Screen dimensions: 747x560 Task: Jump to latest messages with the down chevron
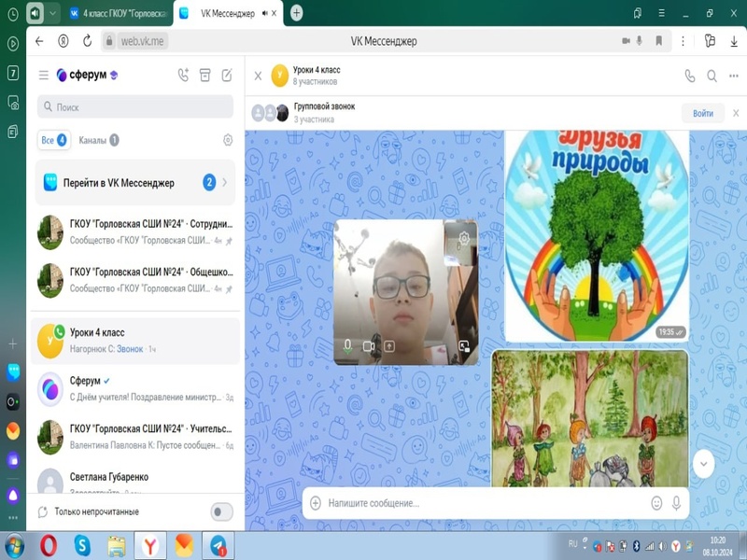click(x=704, y=464)
